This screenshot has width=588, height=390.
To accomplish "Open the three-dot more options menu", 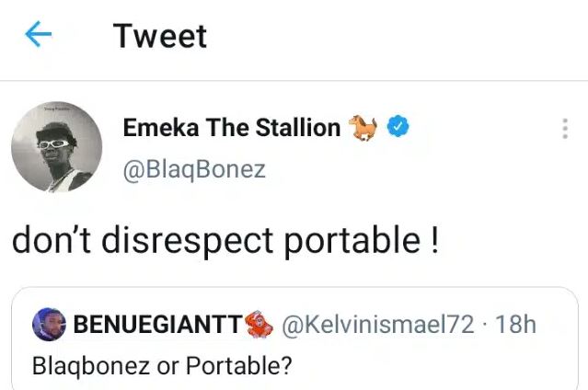I will click(x=564, y=129).
